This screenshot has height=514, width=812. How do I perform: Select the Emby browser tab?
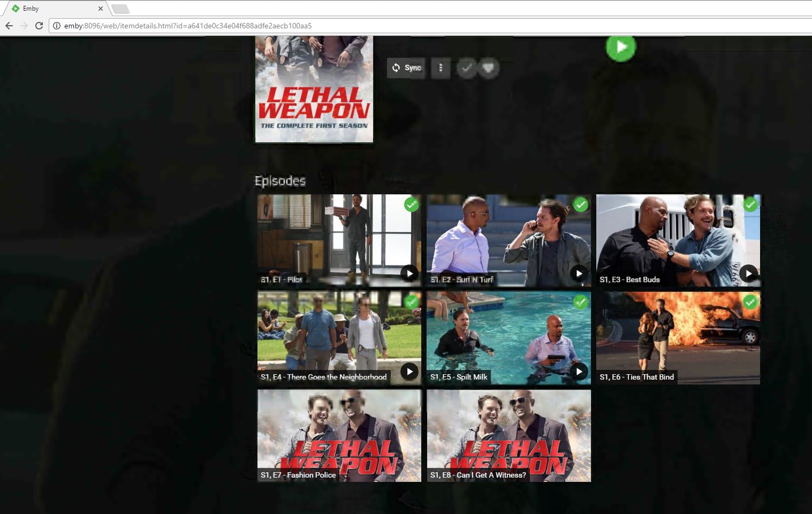pyautogui.click(x=56, y=9)
